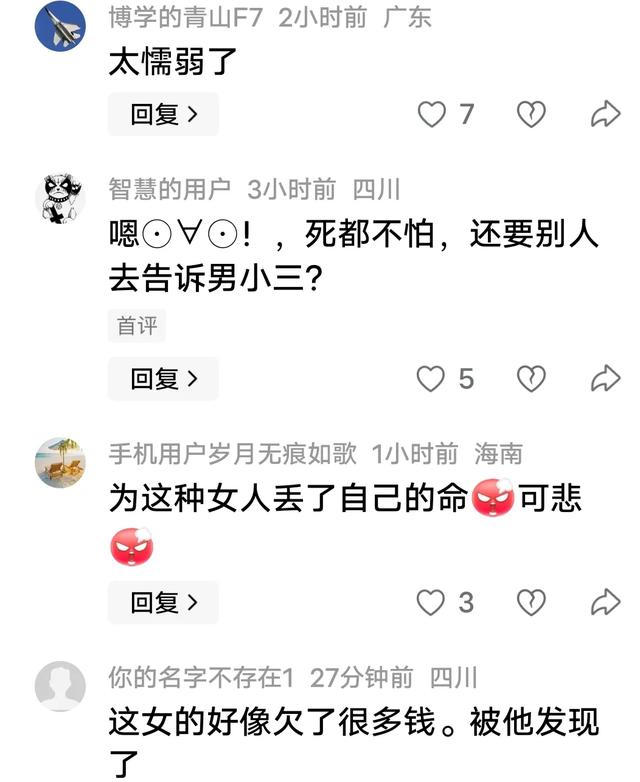The height and width of the screenshot is (782, 640).
Task: Open the beach avatar of 手机用户岁月无痕如歌
Action: (x=60, y=462)
